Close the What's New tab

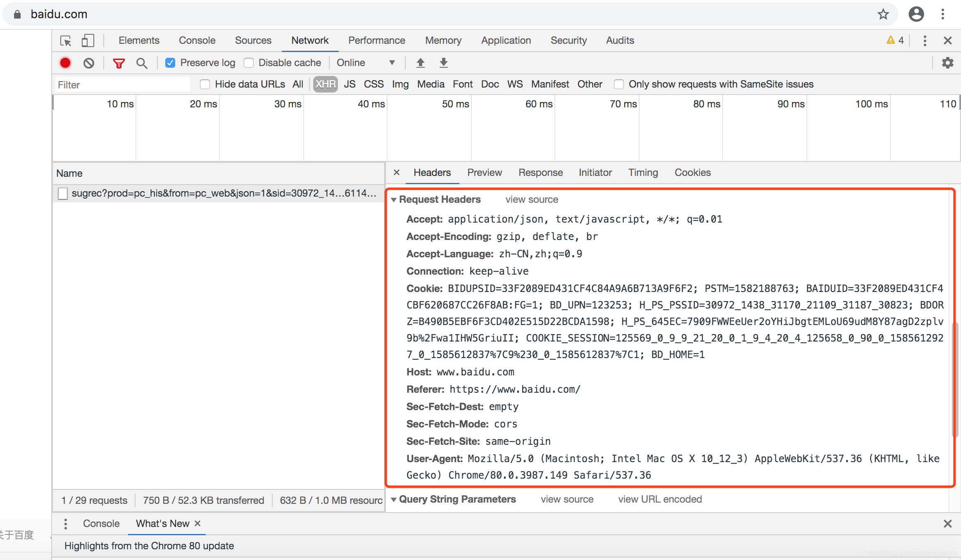click(x=197, y=523)
